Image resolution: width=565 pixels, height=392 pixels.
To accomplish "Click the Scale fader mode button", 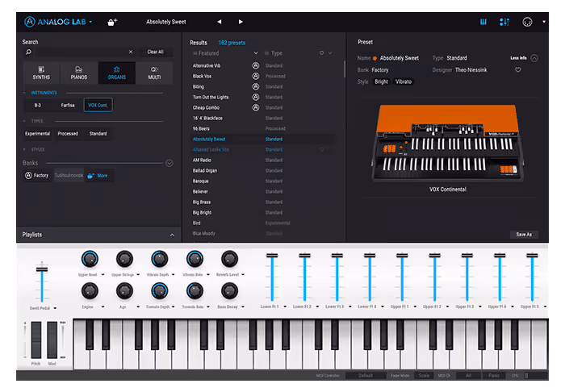I will click(424, 375).
